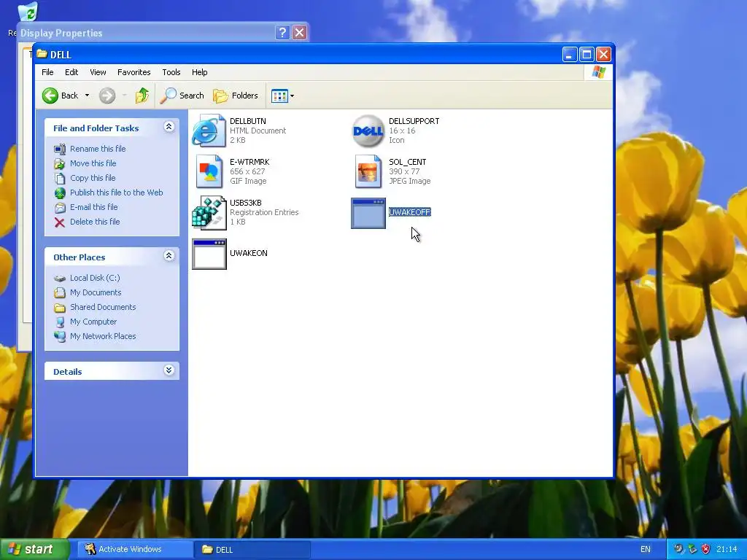Open the Views dropdown button

(282, 96)
